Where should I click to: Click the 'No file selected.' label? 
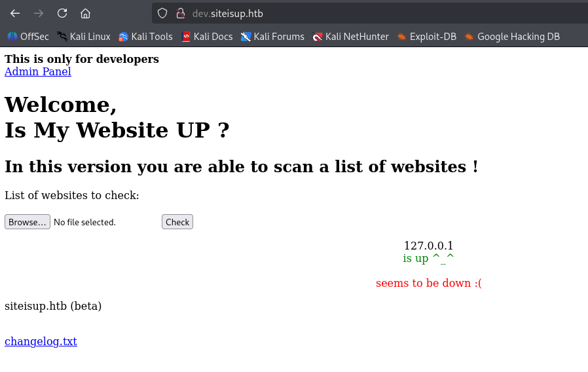pyautogui.click(x=84, y=223)
